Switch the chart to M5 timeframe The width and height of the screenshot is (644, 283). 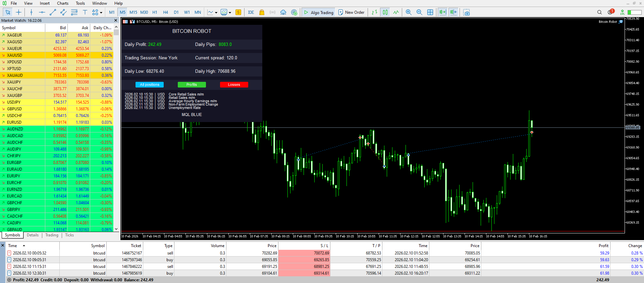coord(122,12)
